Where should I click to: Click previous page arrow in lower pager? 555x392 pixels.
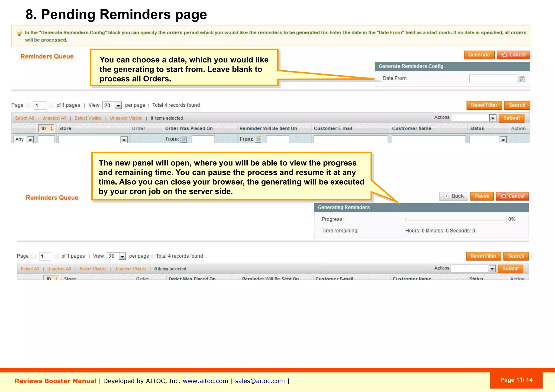coord(34,256)
